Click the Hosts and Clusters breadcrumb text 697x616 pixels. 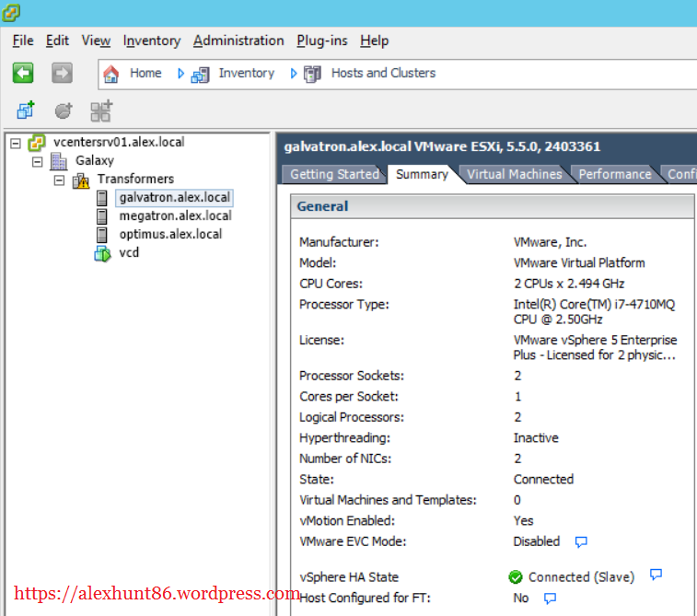383,73
